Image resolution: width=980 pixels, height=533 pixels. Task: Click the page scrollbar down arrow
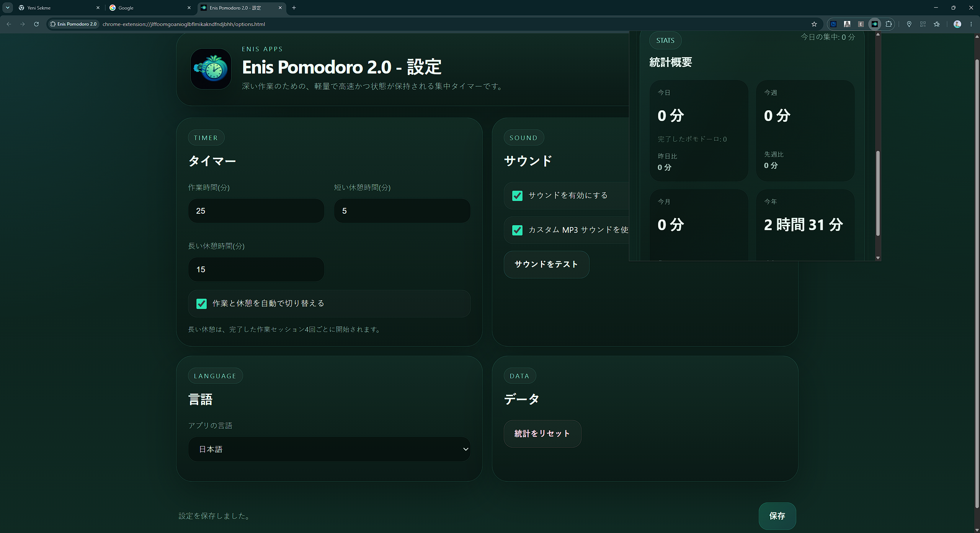point(977,530)
